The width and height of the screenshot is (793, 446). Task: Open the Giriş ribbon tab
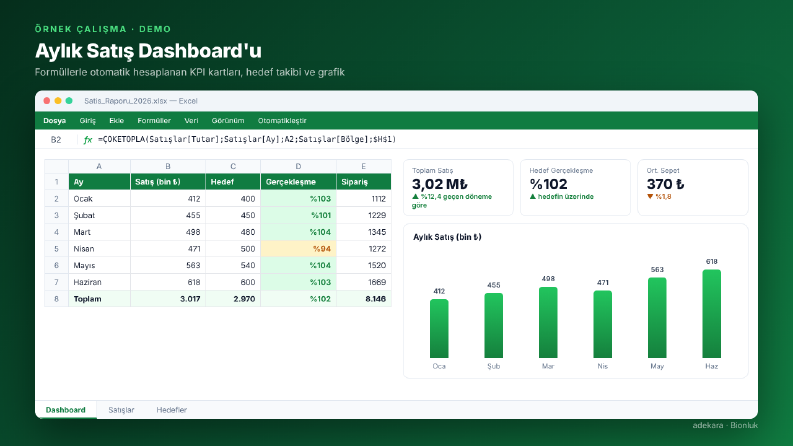click(87, 120)
